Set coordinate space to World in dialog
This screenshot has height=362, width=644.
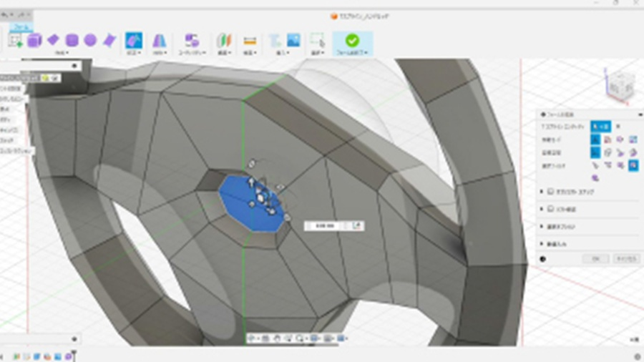pos(595,152)
